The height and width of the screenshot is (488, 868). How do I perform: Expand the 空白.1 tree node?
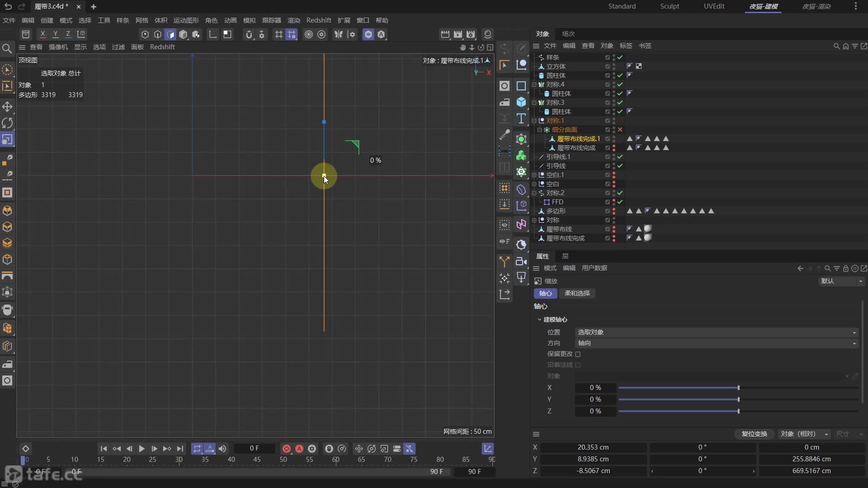click(x=534, y=175)
